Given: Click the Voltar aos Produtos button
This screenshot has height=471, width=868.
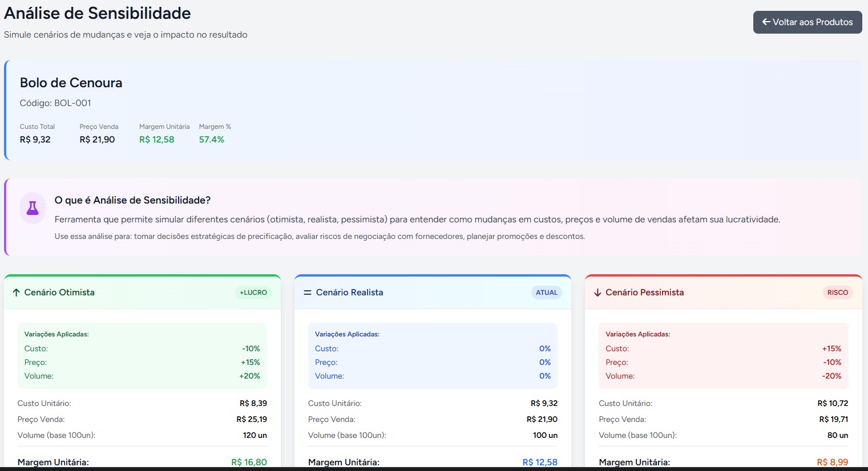Looking at the screenshot, I should click(807, 22).
